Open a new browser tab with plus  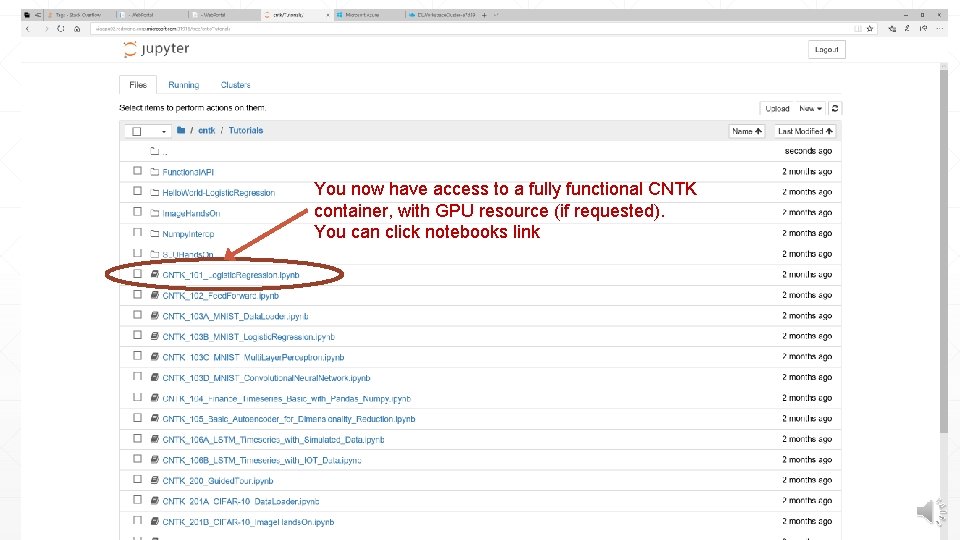[x=484, y=15]
